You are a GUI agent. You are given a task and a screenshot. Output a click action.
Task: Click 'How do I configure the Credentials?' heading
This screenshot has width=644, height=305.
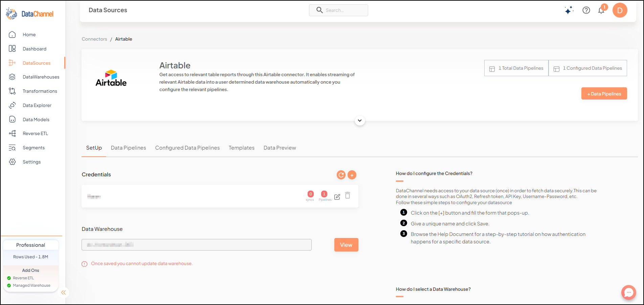tap(434, 173)
